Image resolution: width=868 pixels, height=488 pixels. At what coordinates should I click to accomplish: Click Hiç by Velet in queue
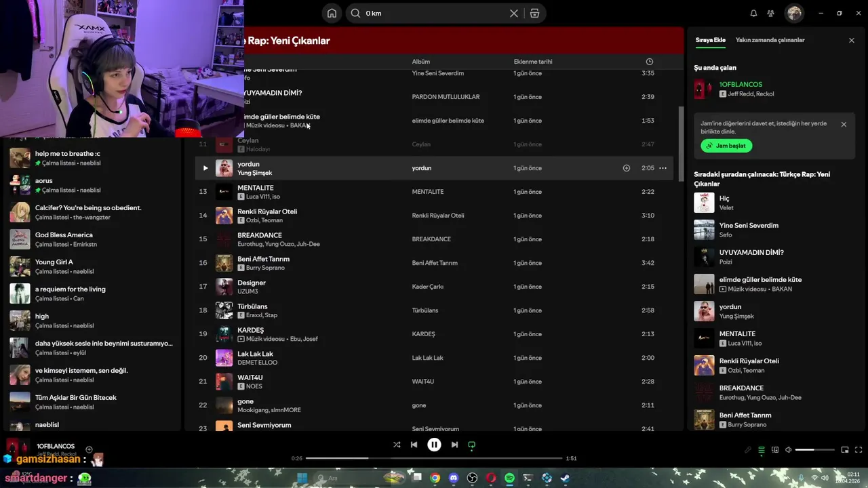coord(773,203)
